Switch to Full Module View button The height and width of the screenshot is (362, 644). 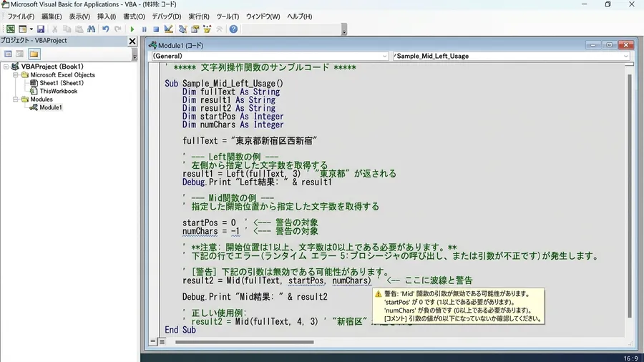[x=162, y=341]
